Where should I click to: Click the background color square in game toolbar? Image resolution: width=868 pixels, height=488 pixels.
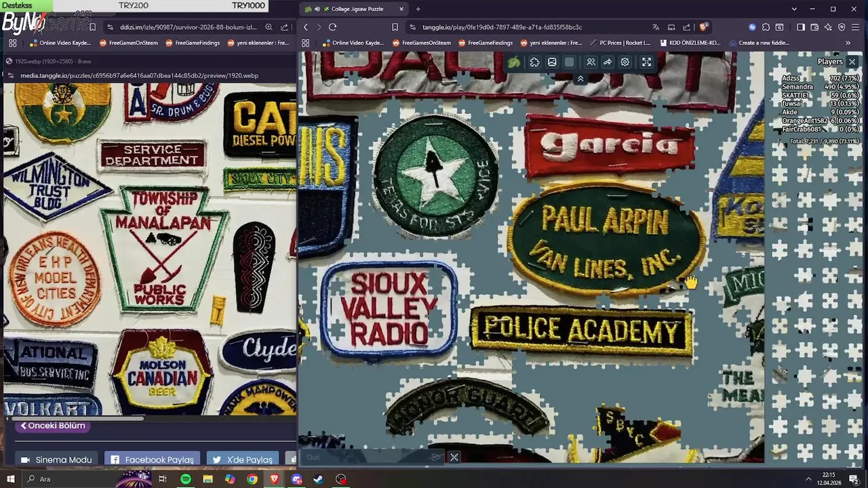[x=569, y=62]
